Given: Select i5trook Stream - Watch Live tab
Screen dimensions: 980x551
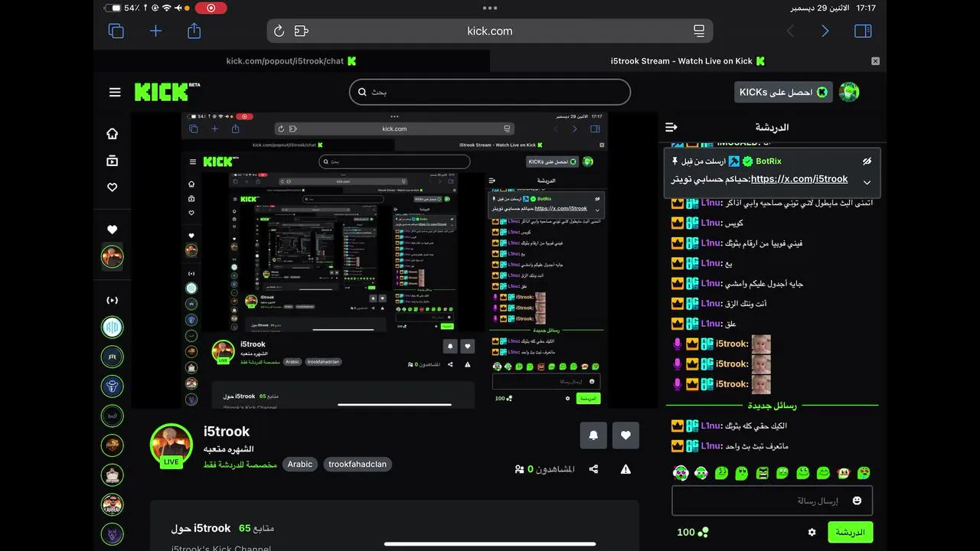Looking at the screenshot, I should click(688, 60).
